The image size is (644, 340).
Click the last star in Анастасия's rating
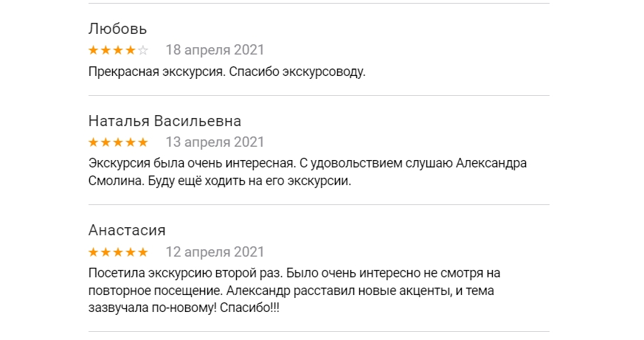click(x=143, y=252)
